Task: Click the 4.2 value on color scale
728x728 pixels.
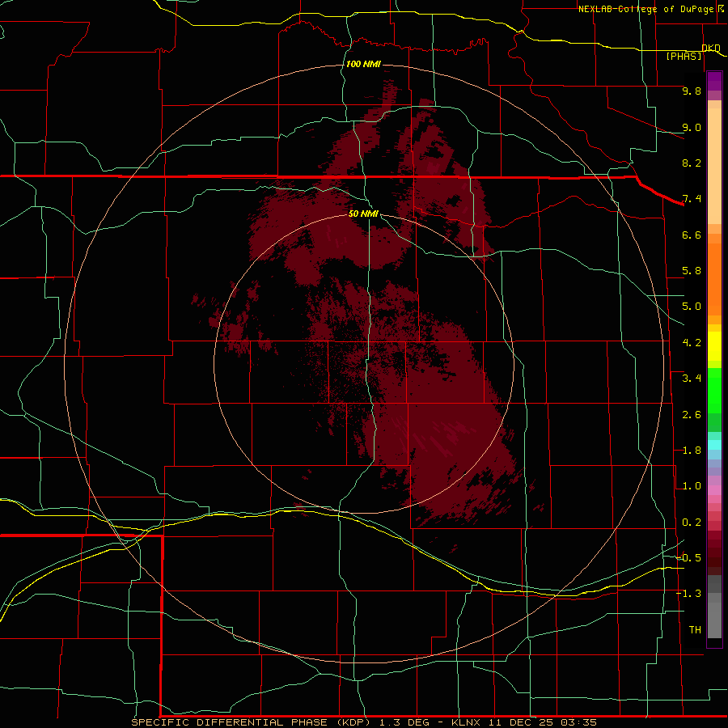Action: coord(692,343)
